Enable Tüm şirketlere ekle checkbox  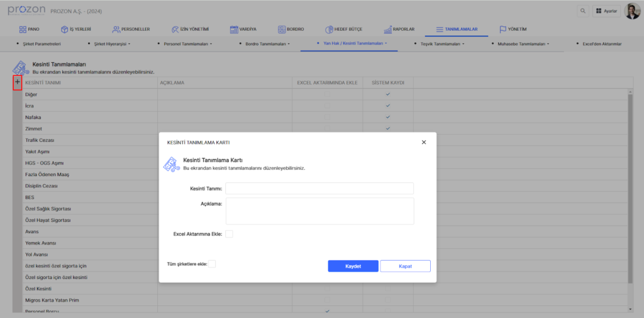[212, 264]
